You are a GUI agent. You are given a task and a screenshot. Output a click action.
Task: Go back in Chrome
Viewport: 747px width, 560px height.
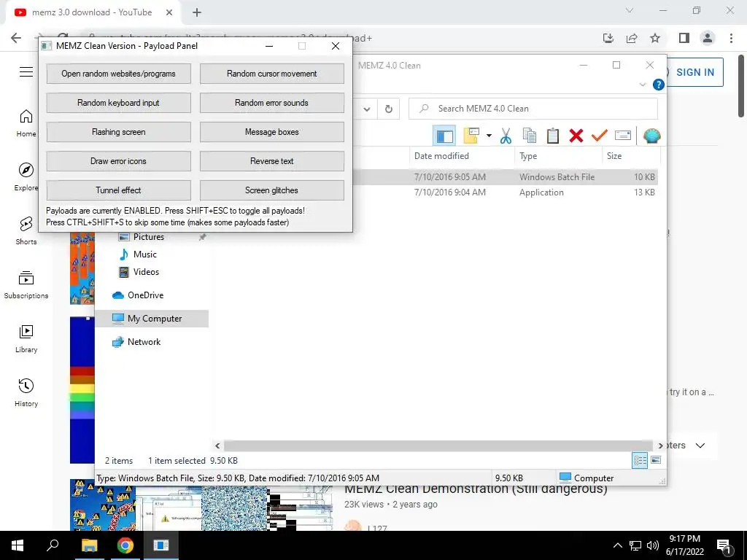coord(16,38)
